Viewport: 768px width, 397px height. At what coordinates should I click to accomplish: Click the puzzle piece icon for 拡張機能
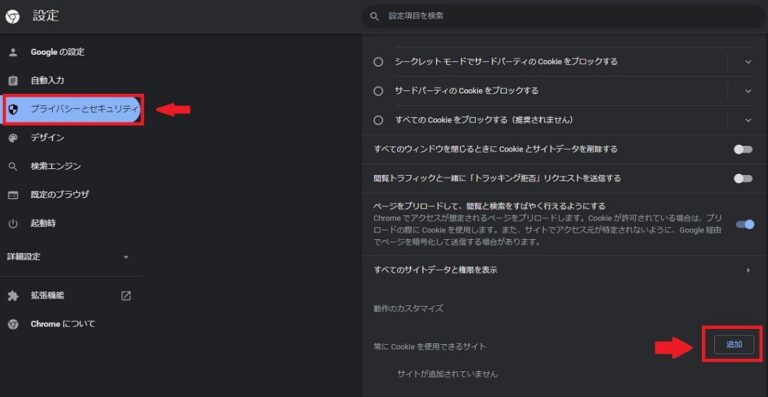pos(13,296)
